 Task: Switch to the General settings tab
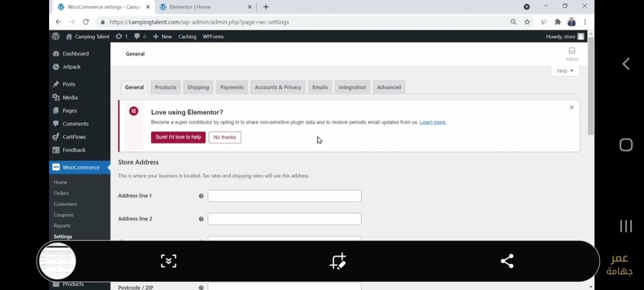pyautogui.click(x=134, y=87)
